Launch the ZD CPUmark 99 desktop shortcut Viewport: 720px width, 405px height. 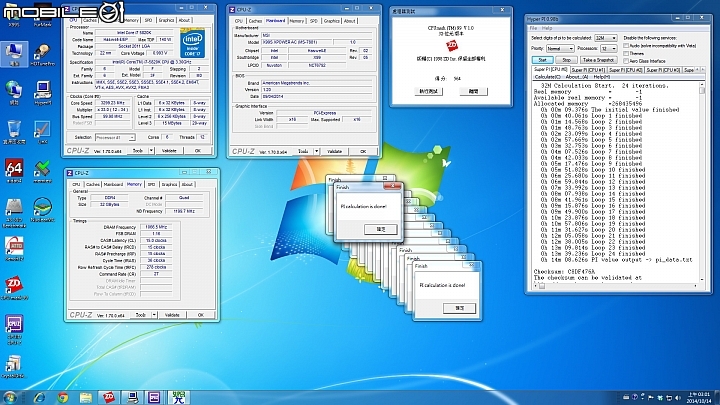pos(14,288)
